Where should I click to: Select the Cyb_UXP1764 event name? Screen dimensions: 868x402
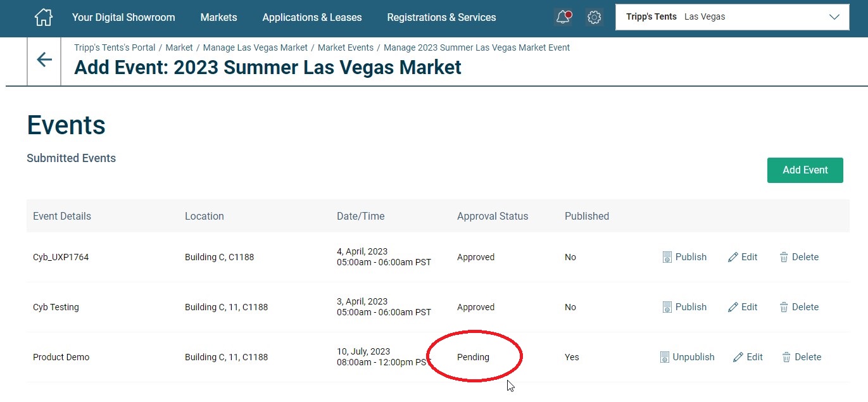pyautogui.click(x=61, y=257)
